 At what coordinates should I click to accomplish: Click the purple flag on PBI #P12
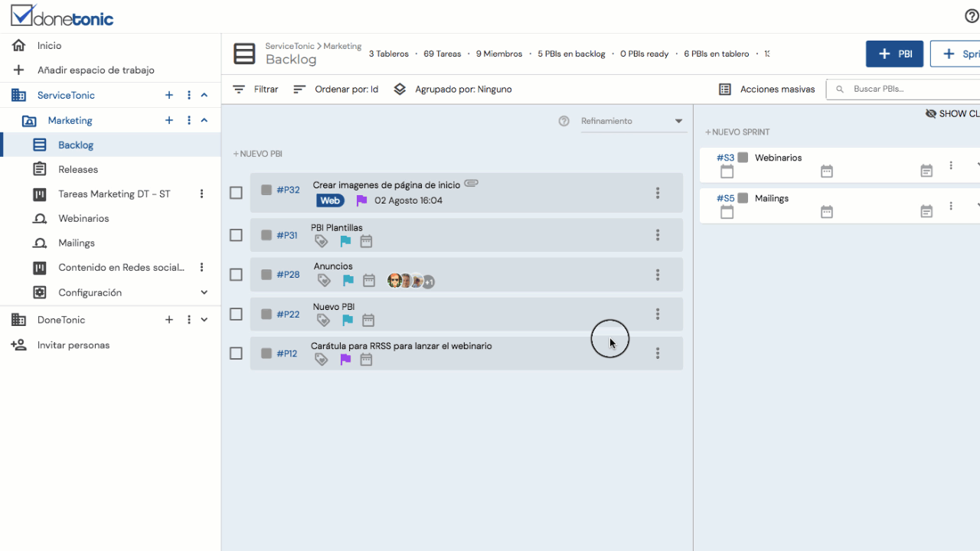(345, 358)
